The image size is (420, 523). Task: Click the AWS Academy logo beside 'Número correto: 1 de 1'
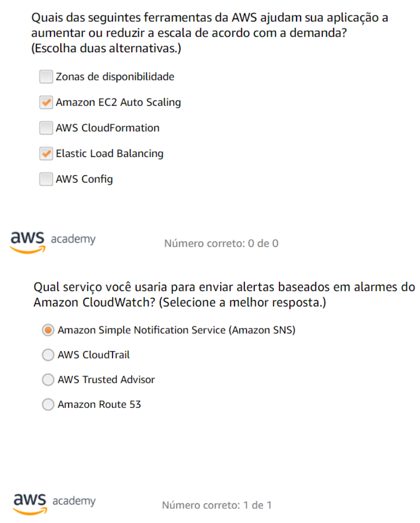coord(54,502)
